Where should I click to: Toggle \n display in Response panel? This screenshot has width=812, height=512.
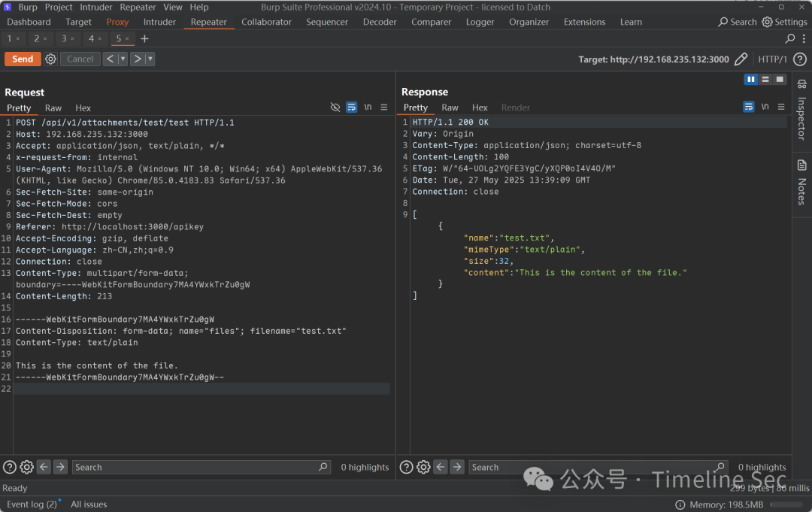(x=765, y=108)
